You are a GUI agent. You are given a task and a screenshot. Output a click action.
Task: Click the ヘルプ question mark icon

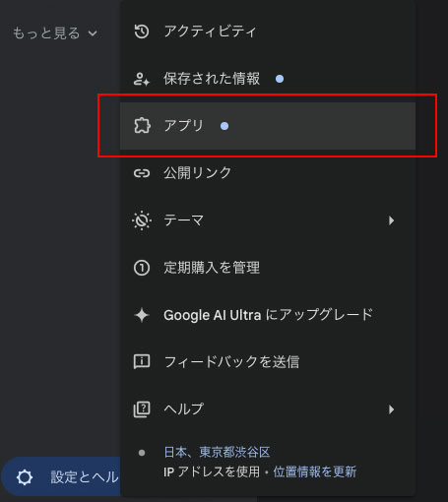coord(142,409)
